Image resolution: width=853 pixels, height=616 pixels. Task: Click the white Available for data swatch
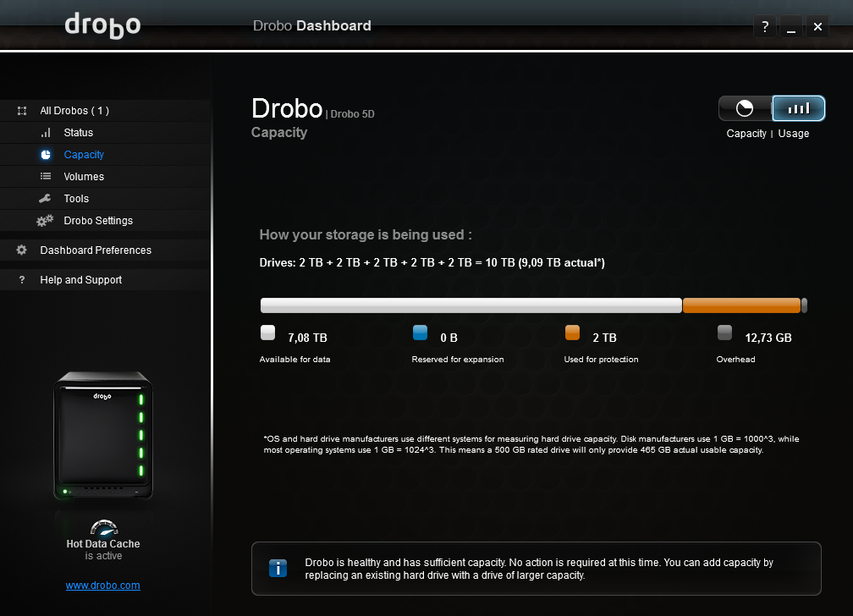267,333
